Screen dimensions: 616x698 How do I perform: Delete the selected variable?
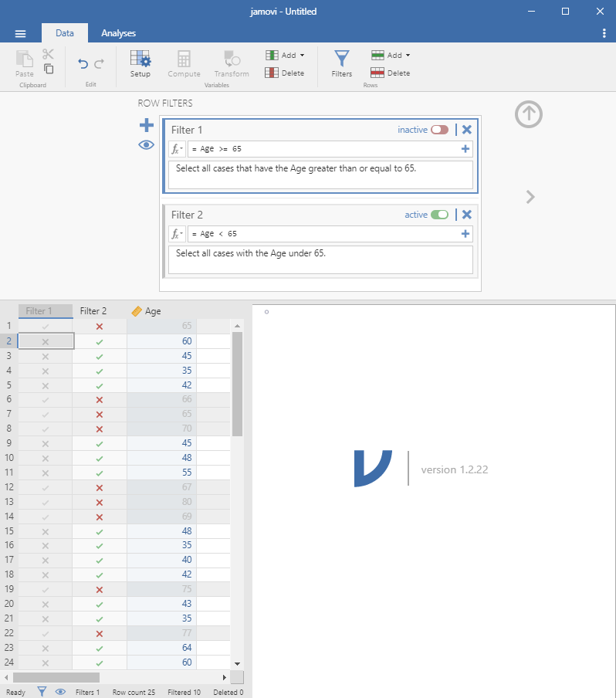[285, 73]
